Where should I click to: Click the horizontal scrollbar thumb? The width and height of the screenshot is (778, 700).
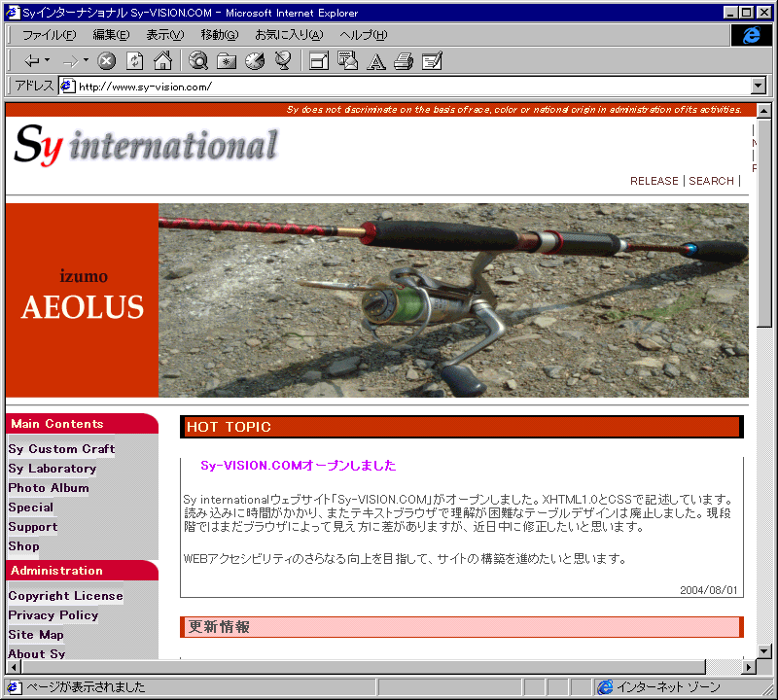(363, 667)
